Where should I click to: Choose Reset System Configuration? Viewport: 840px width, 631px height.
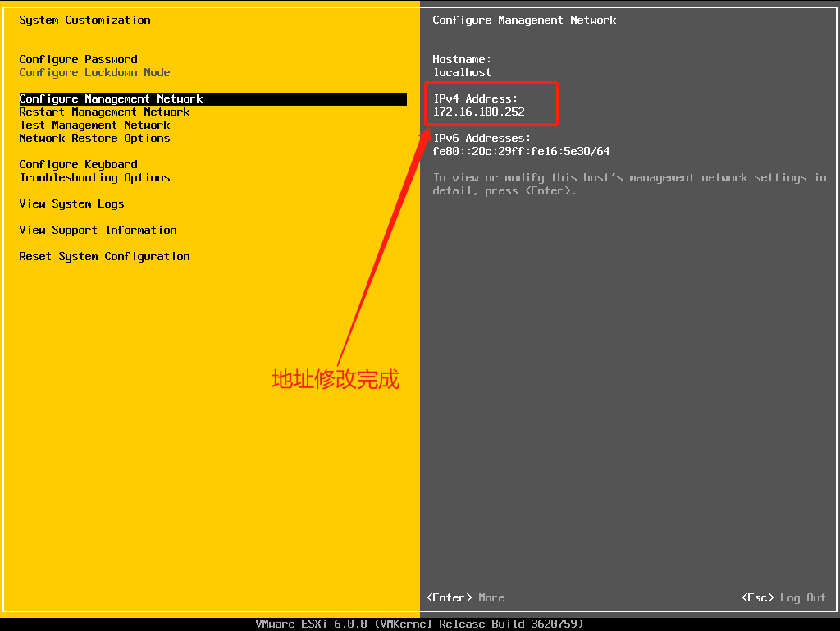pos(104,256)
